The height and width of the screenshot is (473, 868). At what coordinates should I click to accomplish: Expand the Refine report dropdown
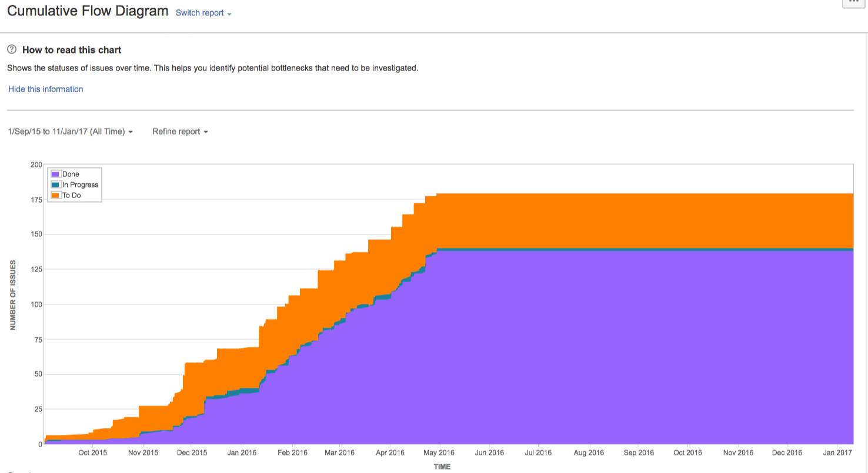(x=180, y=132)
